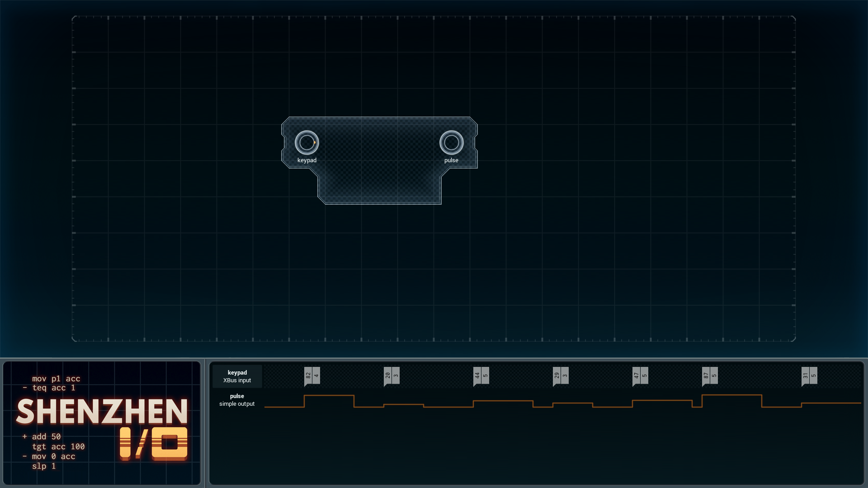Click the XBus packet marker reading 47

point(637,376)
